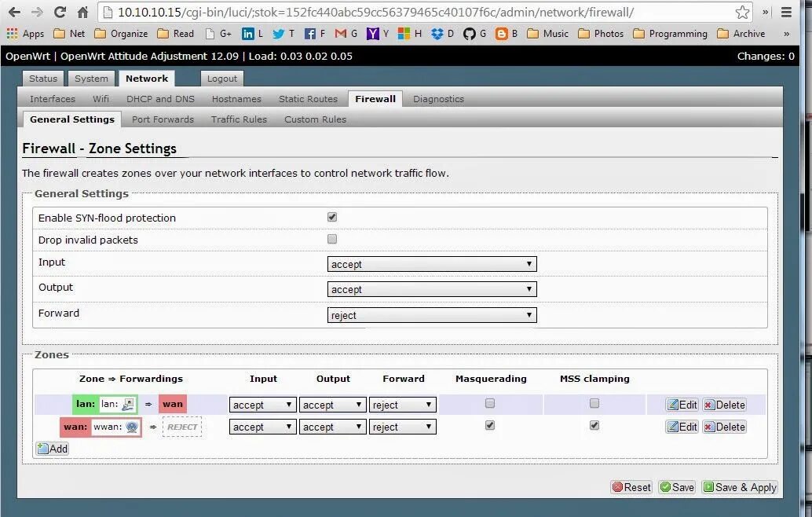Open Port Forwards tab
The width and height of the screenshot is (812, 517).
pos(163,119)
